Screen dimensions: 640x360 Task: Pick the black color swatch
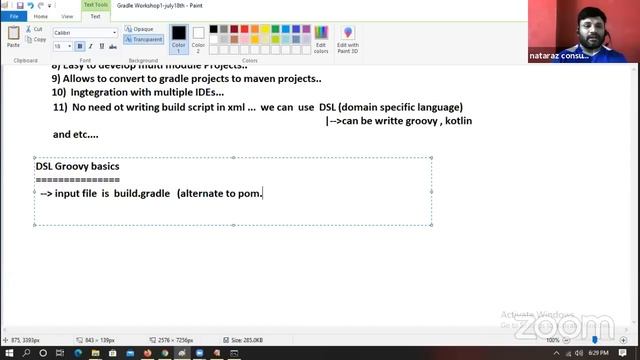213,29
